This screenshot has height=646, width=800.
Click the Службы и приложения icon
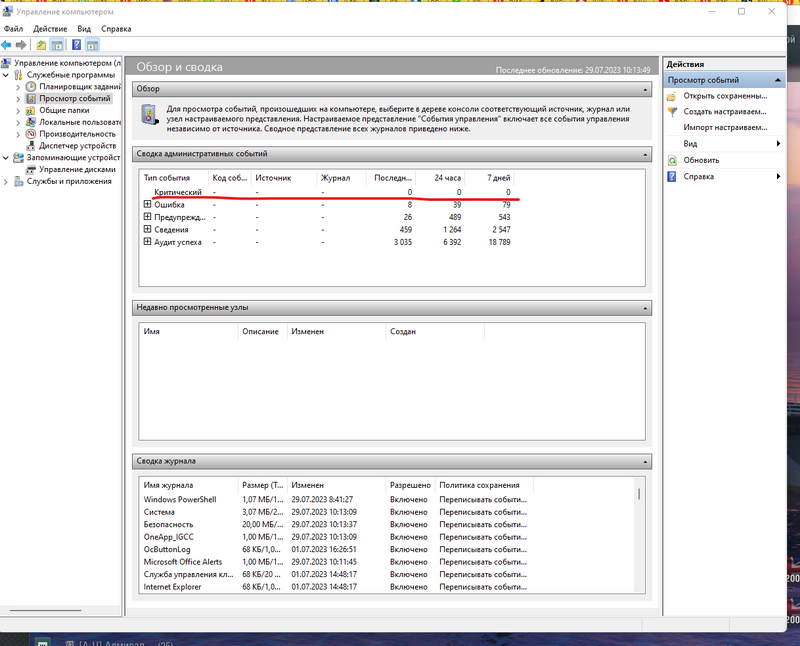(18, 181)
